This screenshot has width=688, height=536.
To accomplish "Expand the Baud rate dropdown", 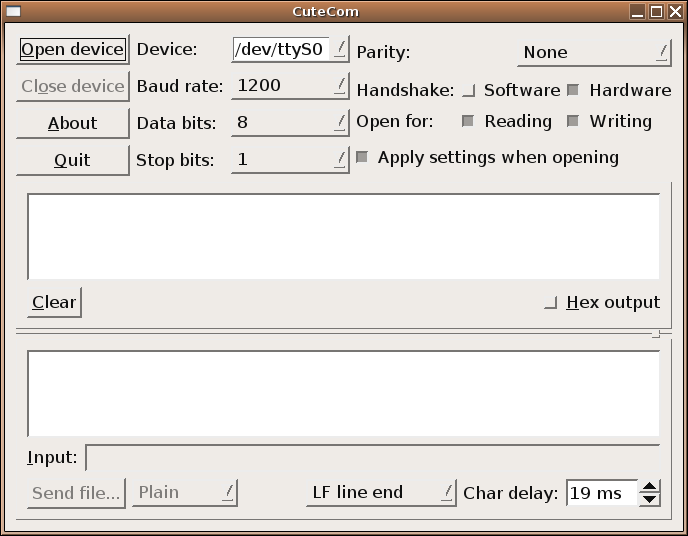I will pos(290,86).
